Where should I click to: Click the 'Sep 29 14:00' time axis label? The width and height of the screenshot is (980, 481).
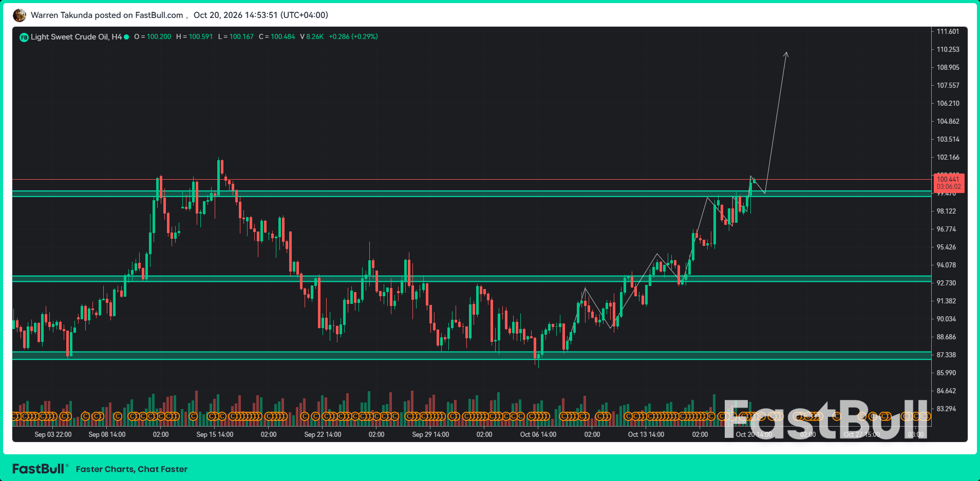430,435
